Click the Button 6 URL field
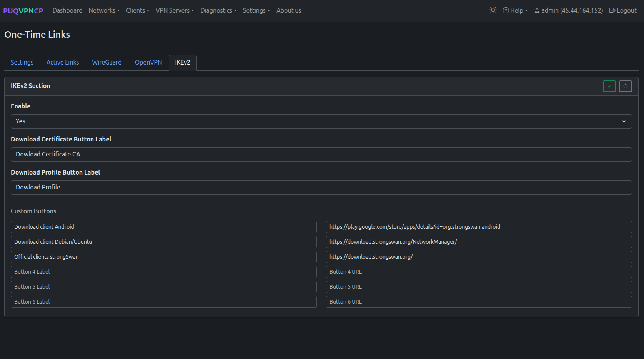 tap(479, 302)
